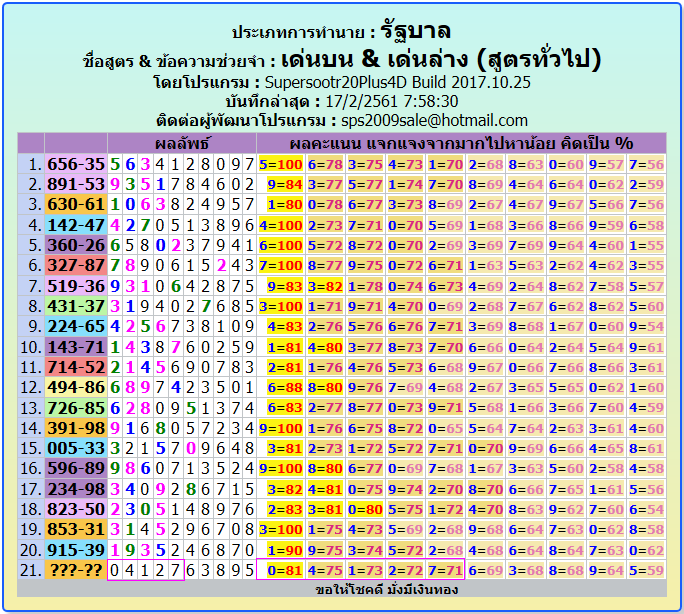Select result 142-47 in row 4

(76, 225)
